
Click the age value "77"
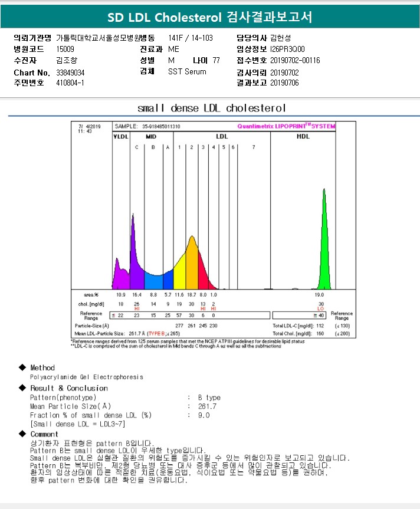(216, 60)
